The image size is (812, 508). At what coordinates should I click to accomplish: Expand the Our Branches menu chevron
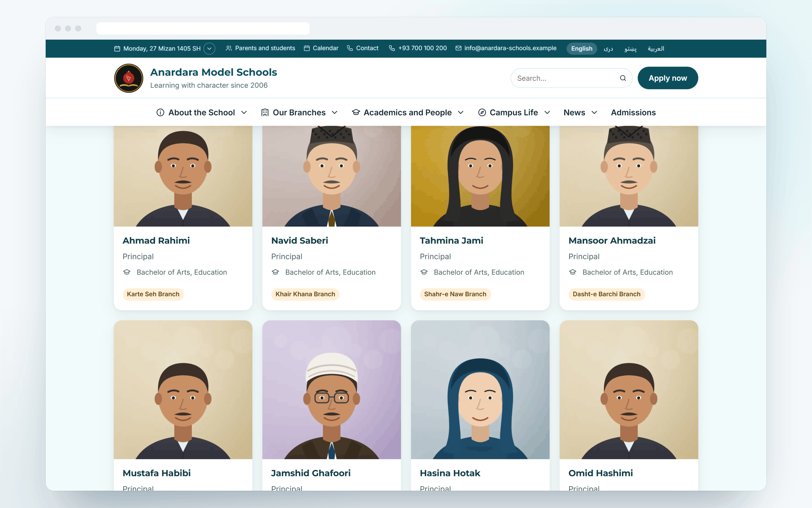[x=334, y=113]
